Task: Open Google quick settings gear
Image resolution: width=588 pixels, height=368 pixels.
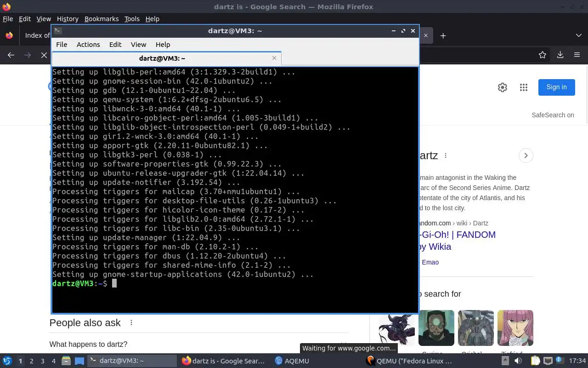Action: coord(503,87)
